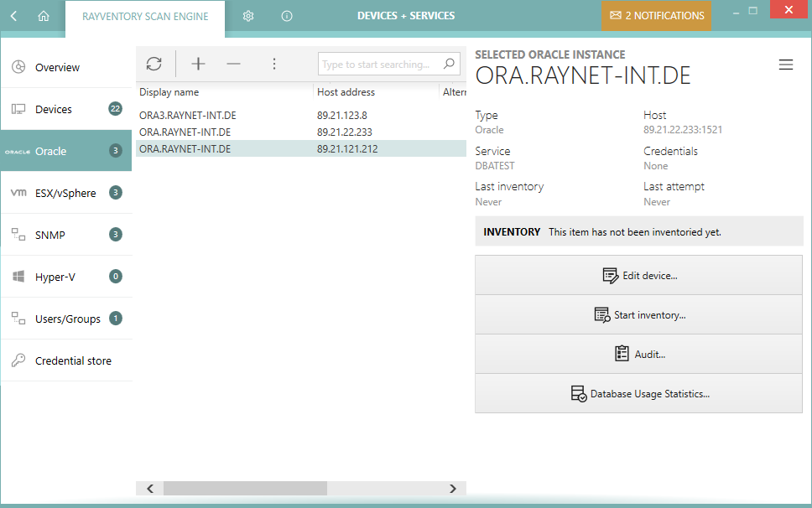Go to home screen via house icon
This screenshot has width=812, height=508.
click(44, 16)
